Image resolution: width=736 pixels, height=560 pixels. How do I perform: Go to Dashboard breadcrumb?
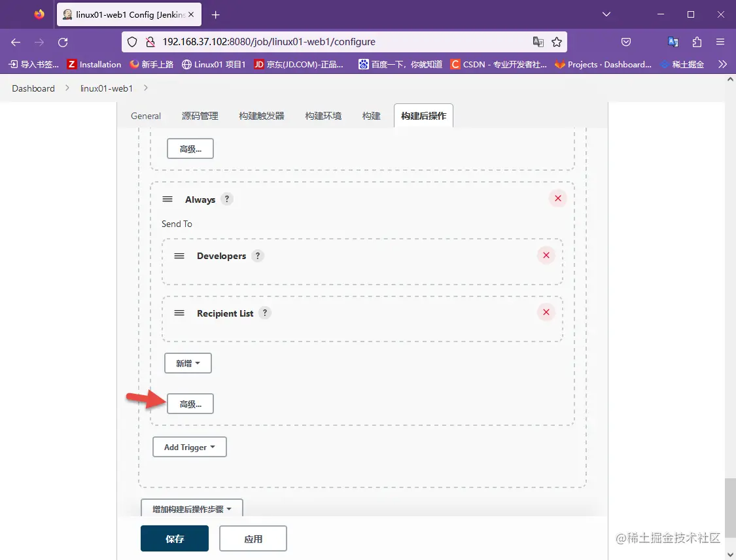click(x=33, y=89)
